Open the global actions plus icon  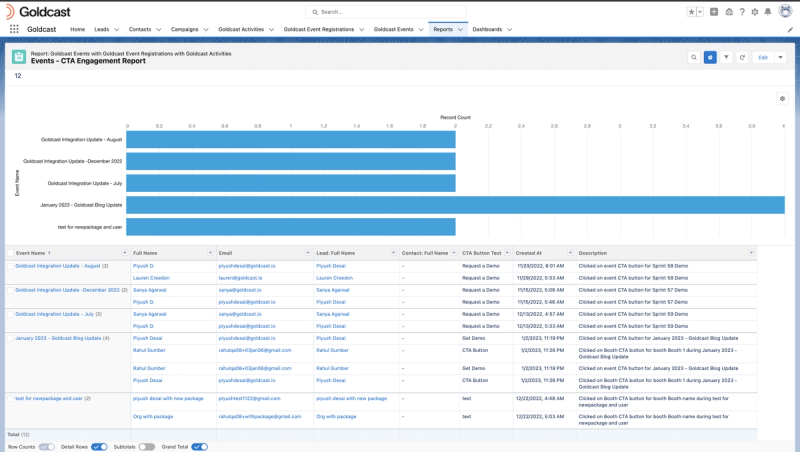tap(714, 12)
